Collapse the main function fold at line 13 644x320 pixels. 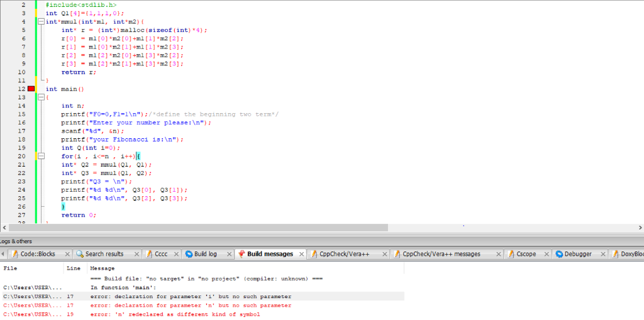tap(41, 97)
